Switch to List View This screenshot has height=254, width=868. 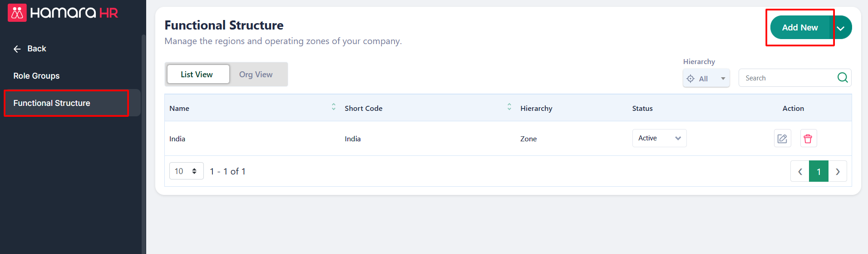coord(197,75)
